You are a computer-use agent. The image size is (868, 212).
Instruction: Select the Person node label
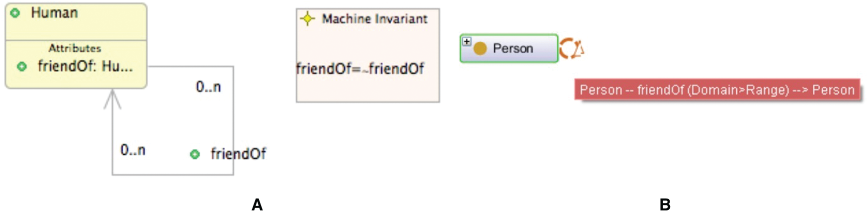pos(513,48)
